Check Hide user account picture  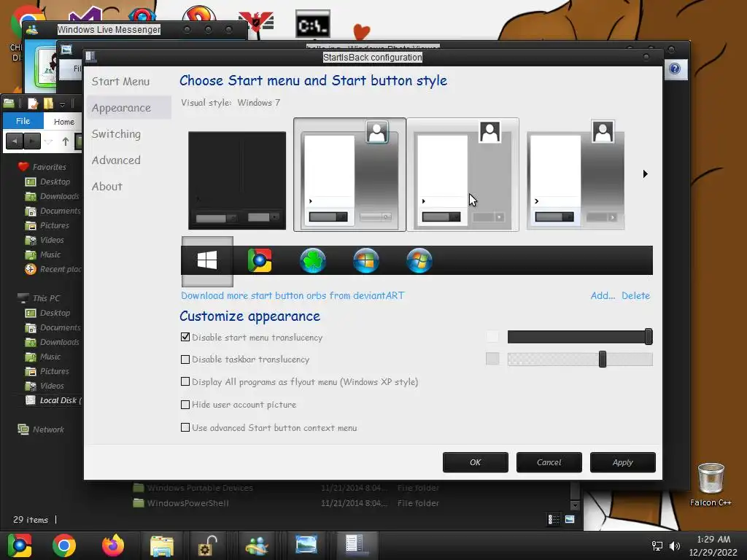(185, 405)
